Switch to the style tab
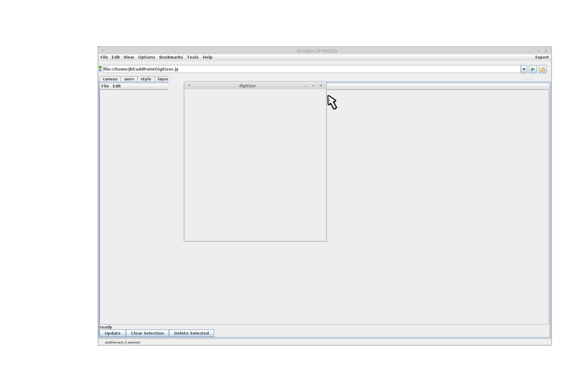The width and height of the screenshot is (588, 368). click(x=146, y=79)
